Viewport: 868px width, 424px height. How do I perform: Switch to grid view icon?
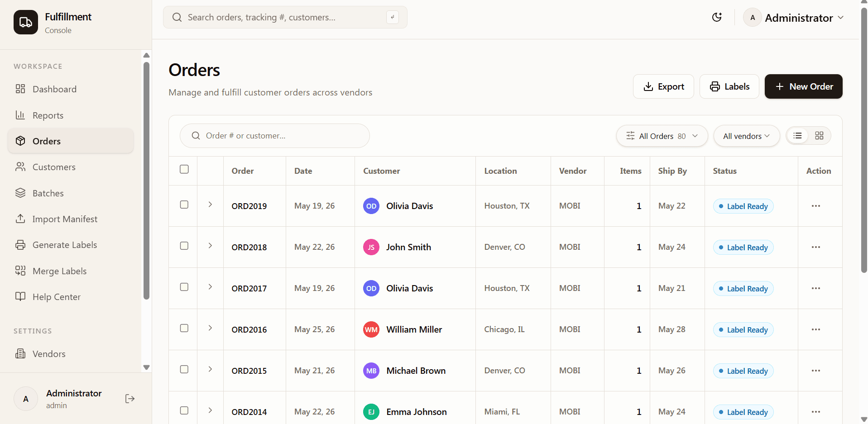[x=819, y=136]
